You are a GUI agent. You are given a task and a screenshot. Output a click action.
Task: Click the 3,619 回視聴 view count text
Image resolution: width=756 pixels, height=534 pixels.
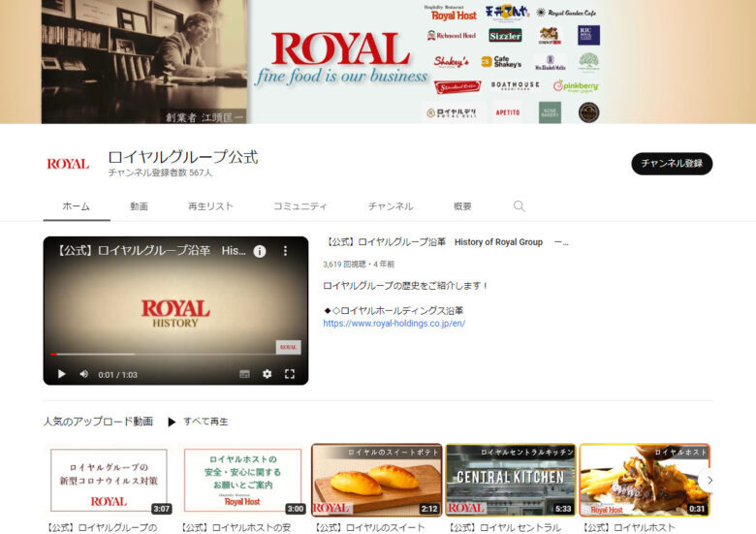(344, 265)
